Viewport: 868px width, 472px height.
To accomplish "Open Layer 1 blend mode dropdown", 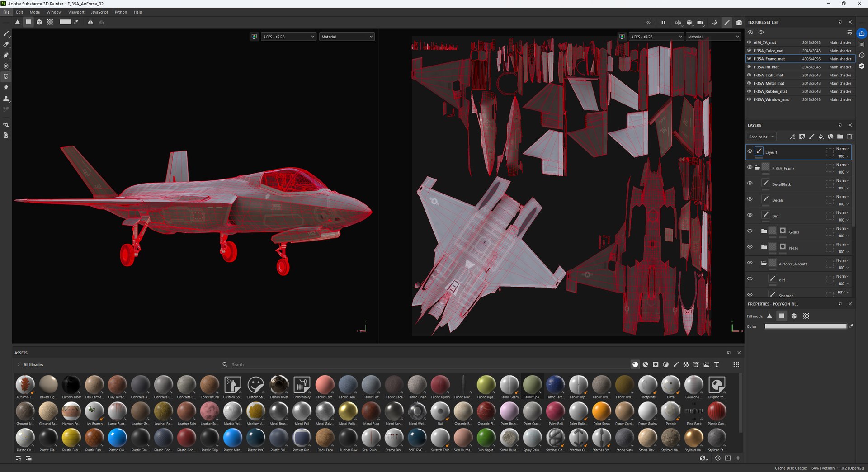I will (x=842, y=149).
